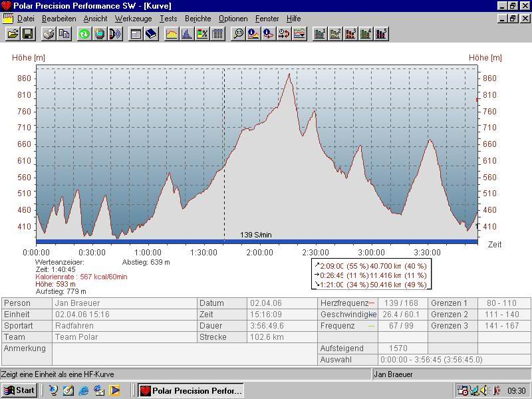Viewport: 532px width, 399px height.
Task: Open the Datei menu
Action: pos(25,19)
